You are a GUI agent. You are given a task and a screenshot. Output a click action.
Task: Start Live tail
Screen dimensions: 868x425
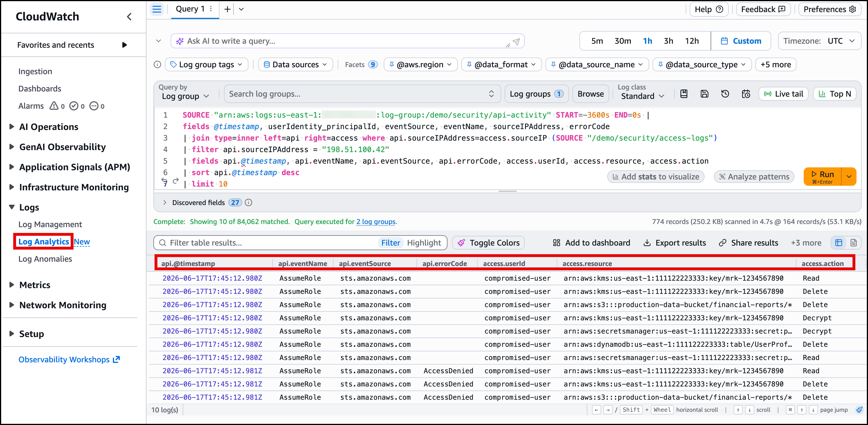784,94
